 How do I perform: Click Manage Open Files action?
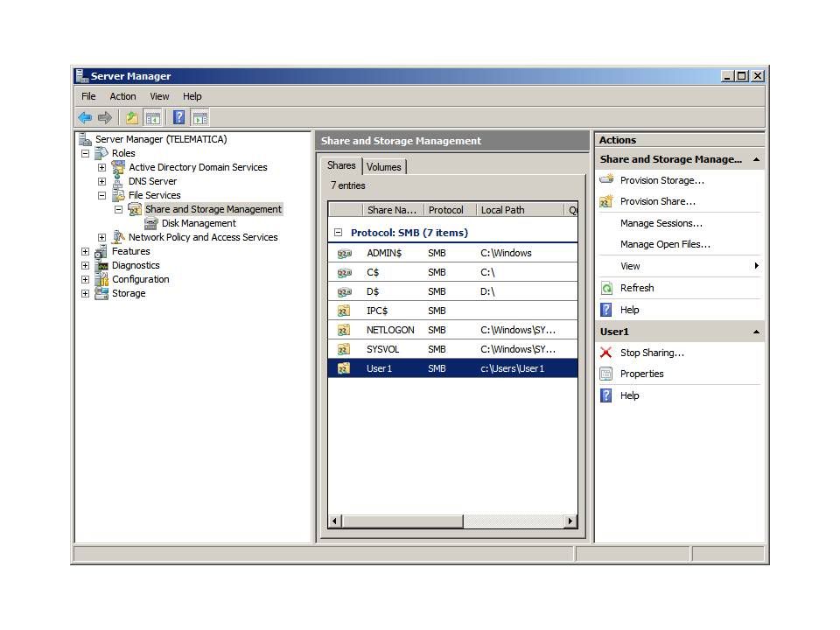pos(665,244)
